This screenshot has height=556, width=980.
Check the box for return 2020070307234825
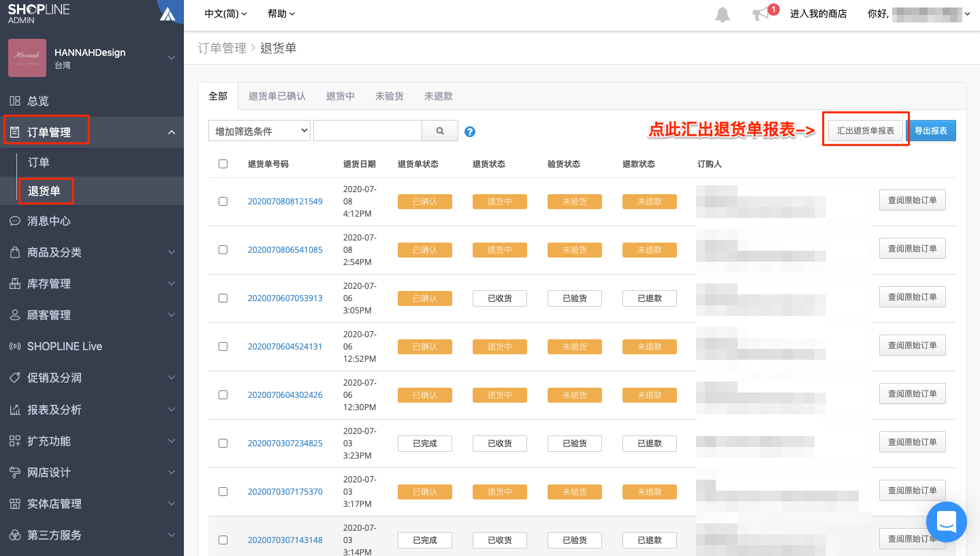click(x=223, y=444)
